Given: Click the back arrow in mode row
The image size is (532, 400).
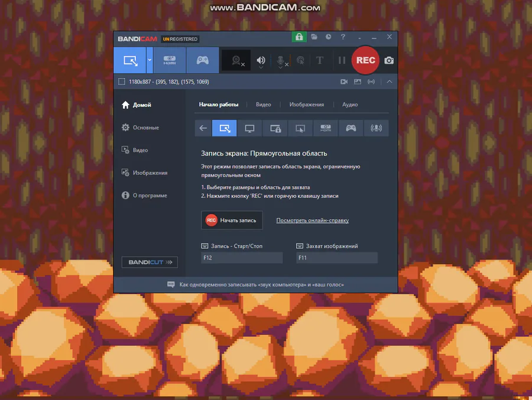Looking at the screenshot, I should click(203, 128).
